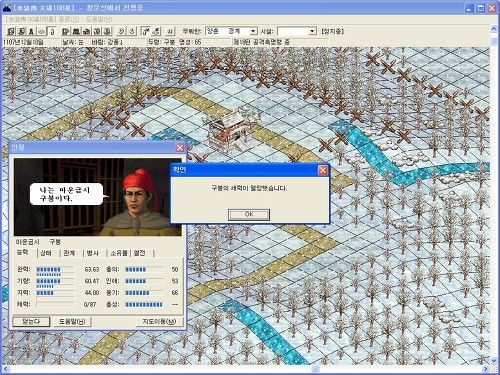Click the vertical scrollbar down arrow

[494, 361]
